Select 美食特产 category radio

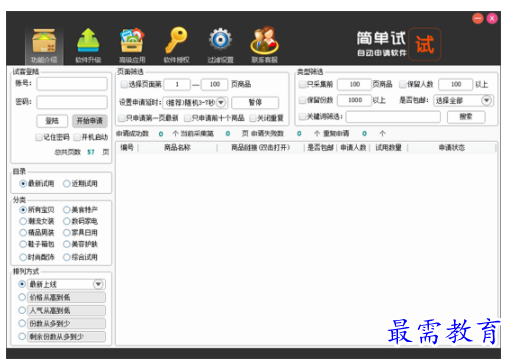(67, 210)
